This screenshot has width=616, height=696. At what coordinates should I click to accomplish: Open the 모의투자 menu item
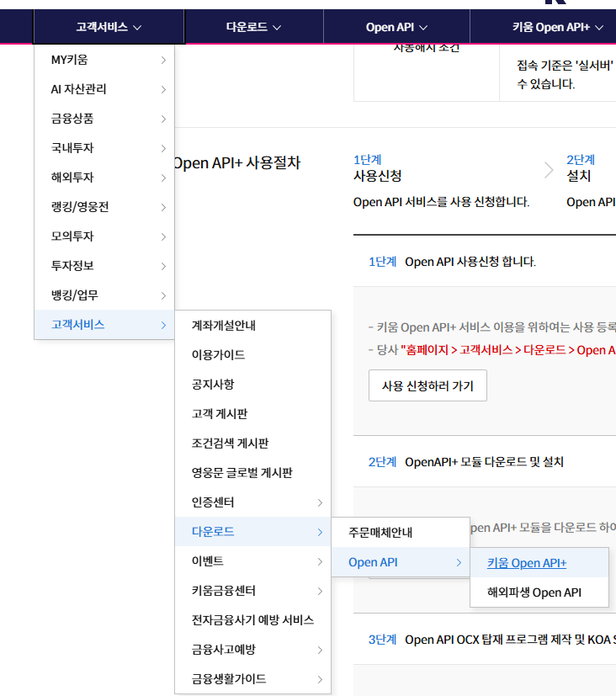click(x=104, y=236)
